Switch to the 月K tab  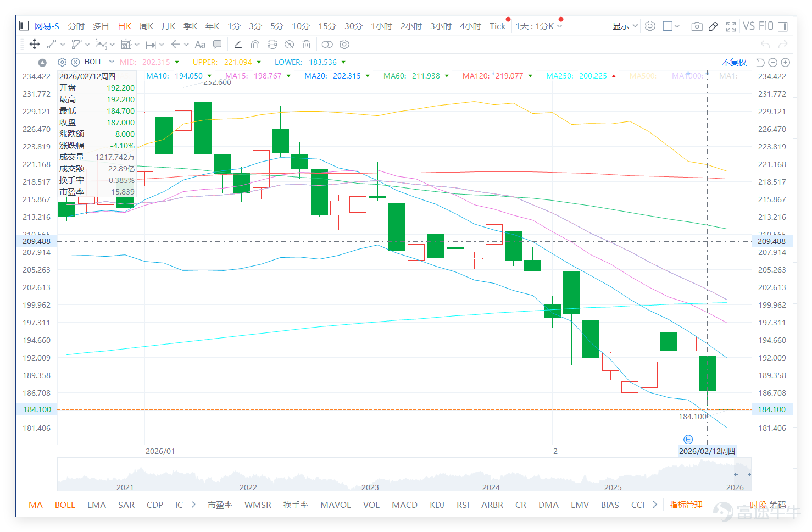168,26
